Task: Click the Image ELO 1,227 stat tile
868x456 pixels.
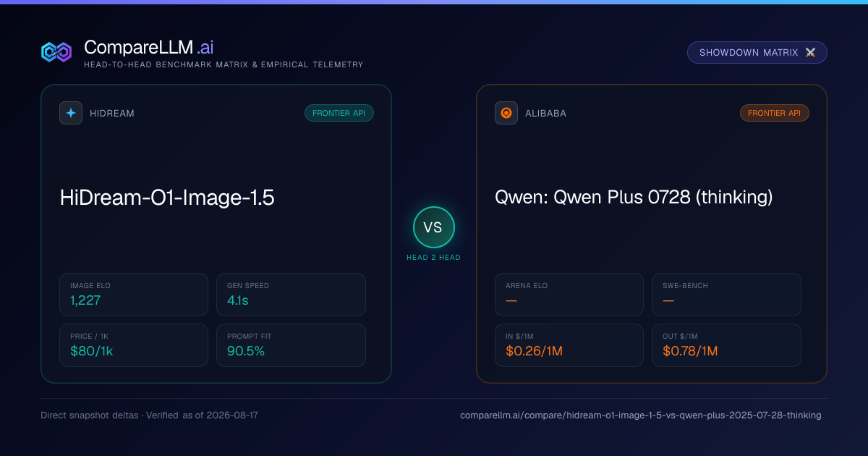Action: pos(134,295)
